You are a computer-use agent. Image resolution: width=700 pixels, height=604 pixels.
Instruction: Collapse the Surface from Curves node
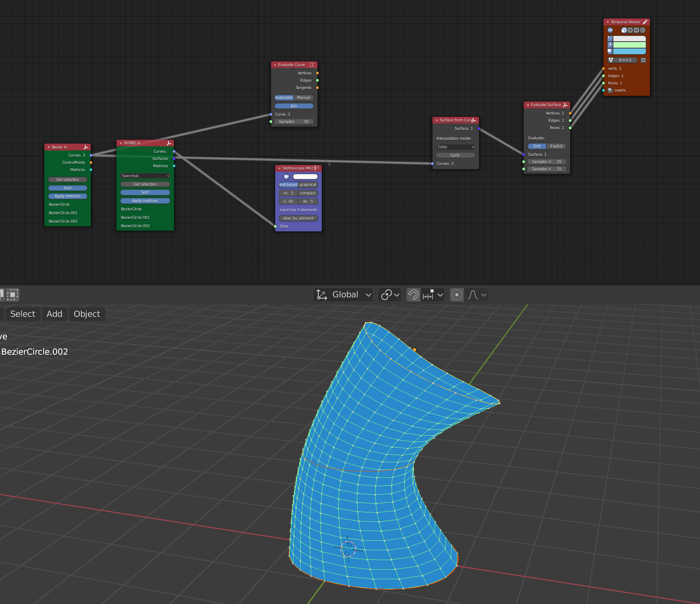[437, 120]
